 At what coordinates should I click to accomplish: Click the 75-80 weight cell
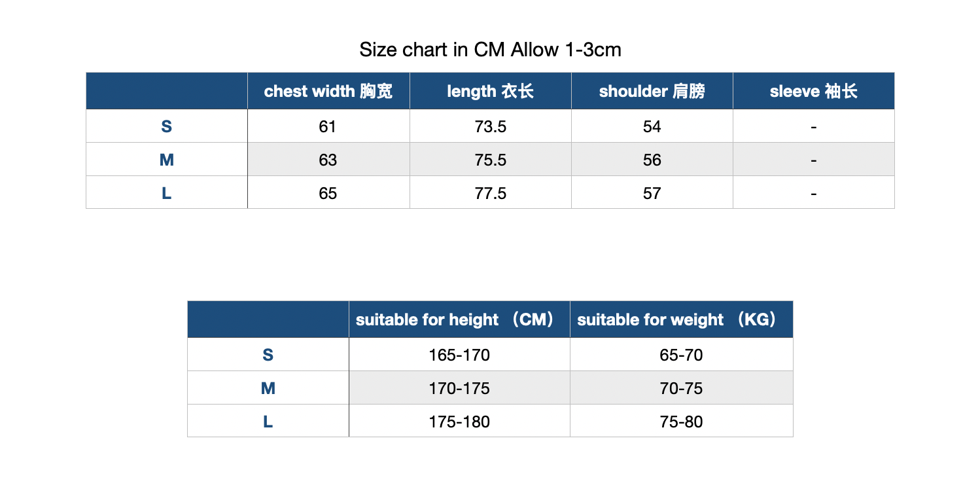coord(681,422)
